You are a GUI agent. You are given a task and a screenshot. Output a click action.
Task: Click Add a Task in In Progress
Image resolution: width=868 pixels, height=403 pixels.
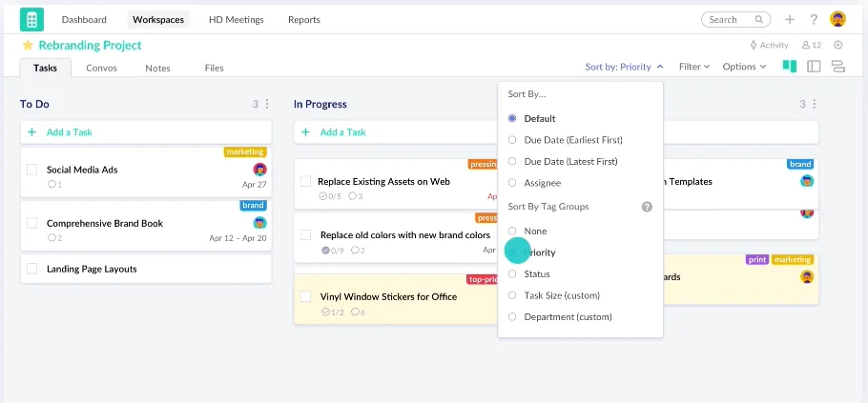point(396,132)
